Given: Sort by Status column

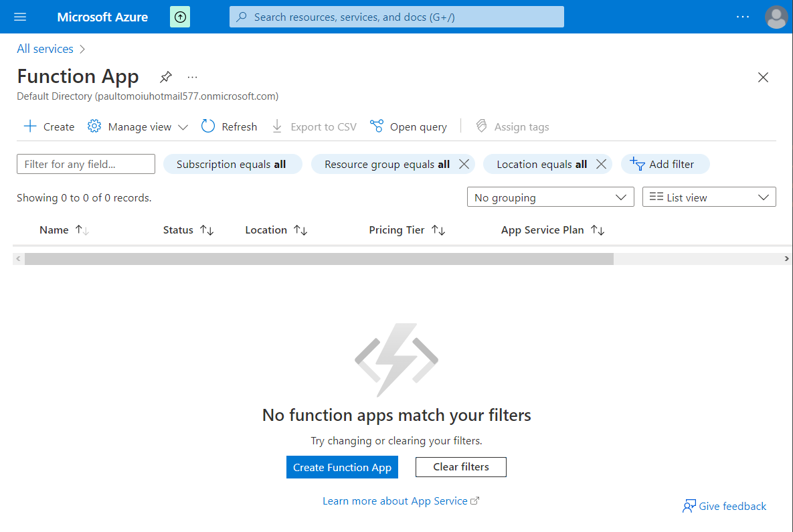Looking at the screenshot, I should pyautogui.click(x=188, y=230).
